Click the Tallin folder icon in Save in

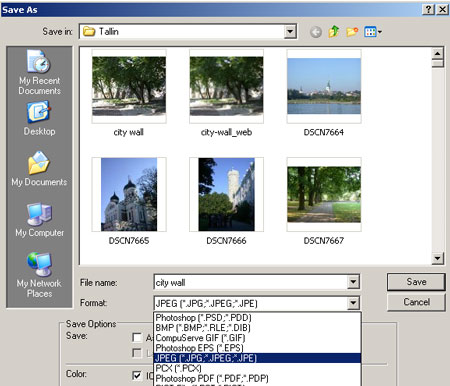89,32
